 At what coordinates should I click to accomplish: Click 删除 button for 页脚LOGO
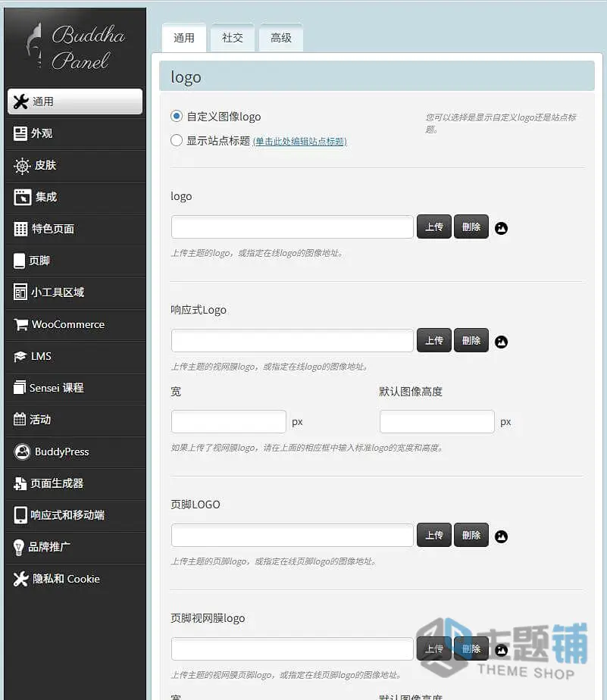(471, 536)
